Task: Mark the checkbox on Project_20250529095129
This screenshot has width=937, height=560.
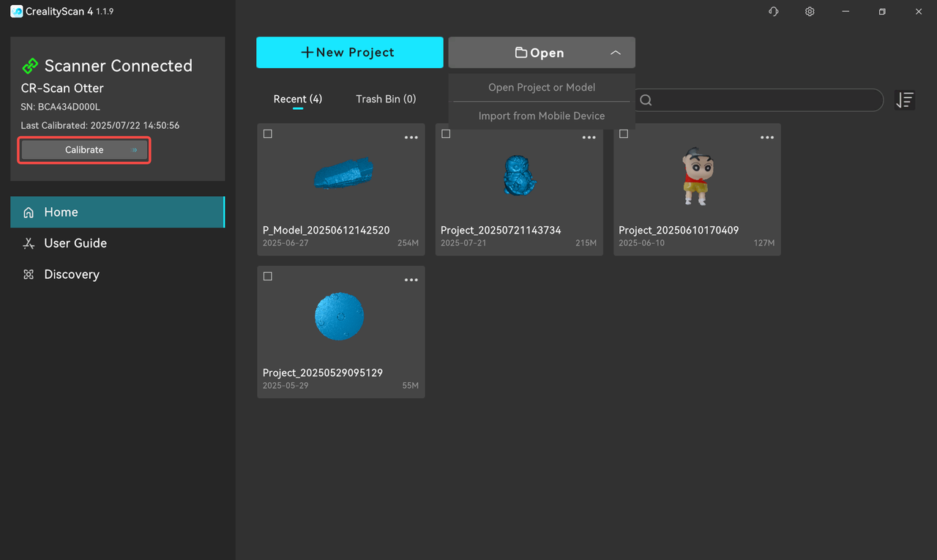Action: coord(268,277)
